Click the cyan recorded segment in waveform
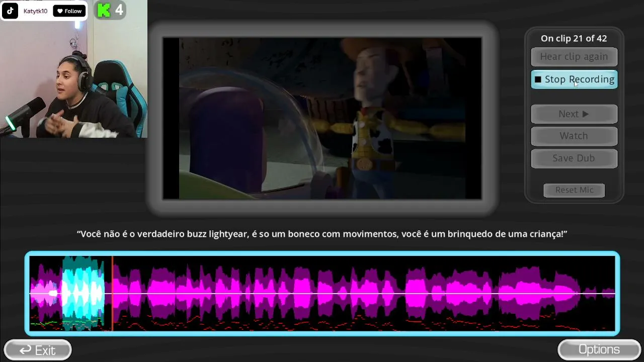644x362 pixels. coord(83,293)
